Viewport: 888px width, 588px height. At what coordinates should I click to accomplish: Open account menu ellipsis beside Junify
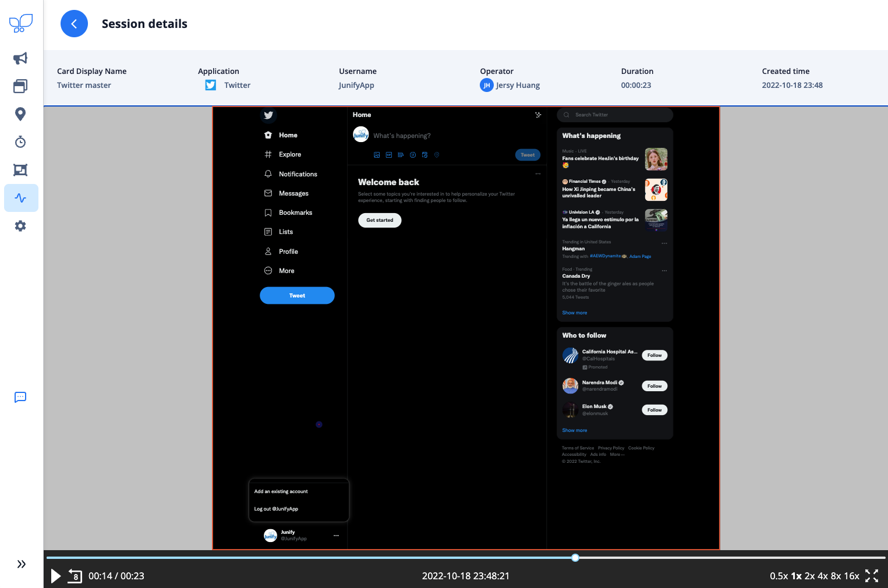tap(336, 536)
